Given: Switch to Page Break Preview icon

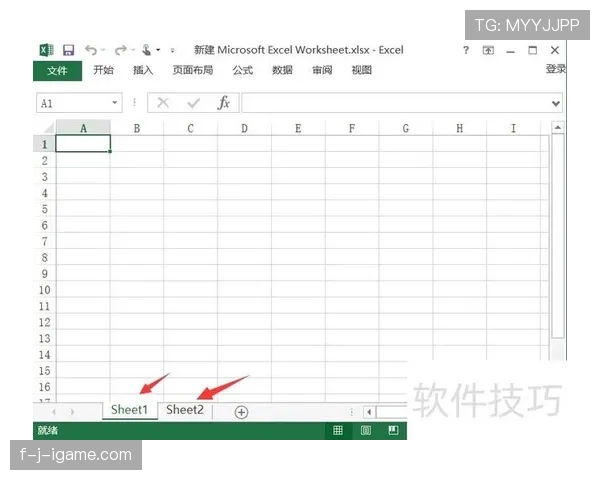Looking at the screenshot, I should tap(393, 430).
